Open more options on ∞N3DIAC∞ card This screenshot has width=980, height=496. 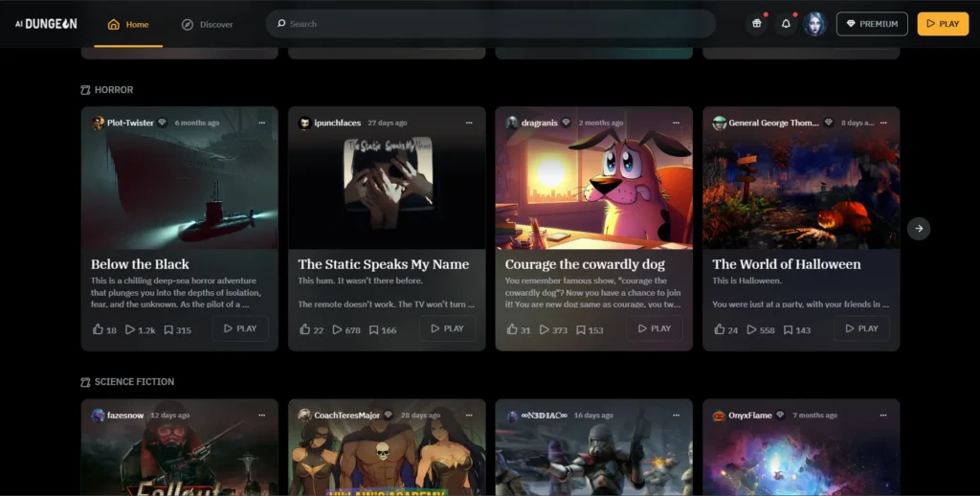coord(677,415)
